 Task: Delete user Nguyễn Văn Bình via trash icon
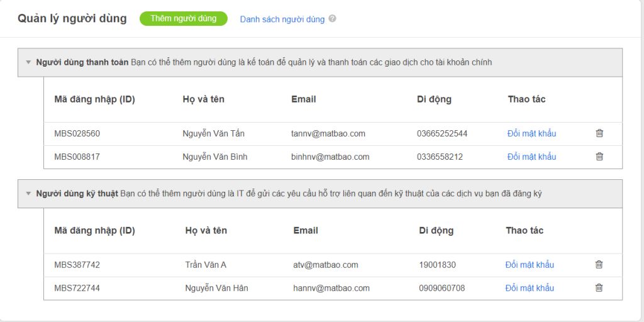(599, 157)
